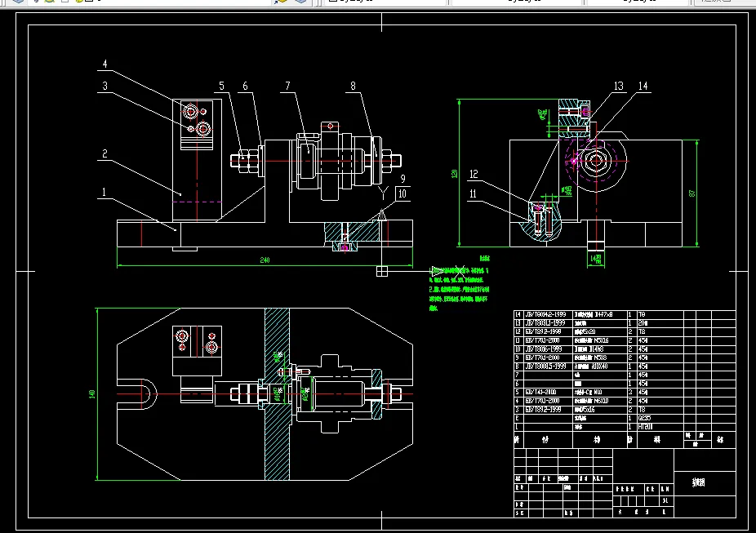Pick balloon number 6 in the front view

click(x=245, y=87)
